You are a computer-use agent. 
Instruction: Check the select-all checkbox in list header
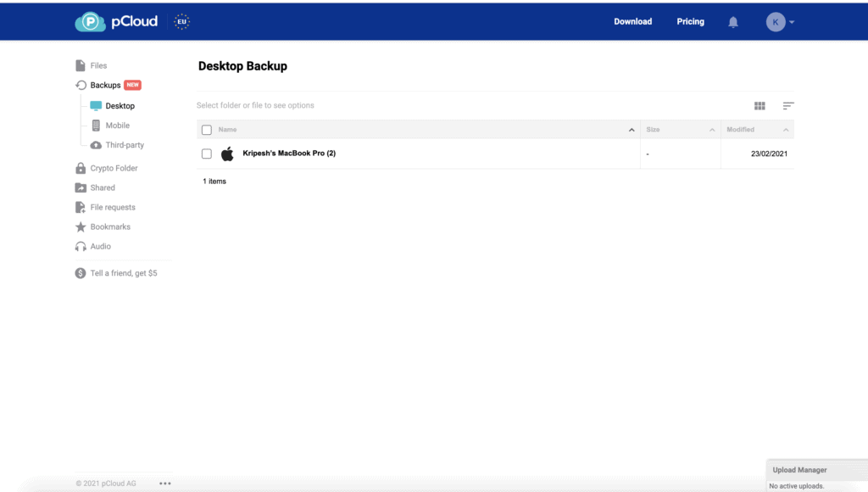coord(206,129)
